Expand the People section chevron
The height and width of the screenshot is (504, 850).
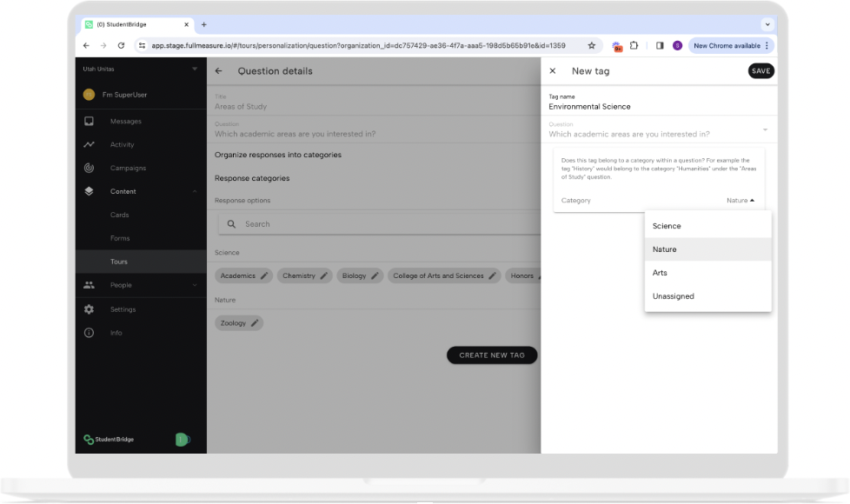tap(195, 285)
